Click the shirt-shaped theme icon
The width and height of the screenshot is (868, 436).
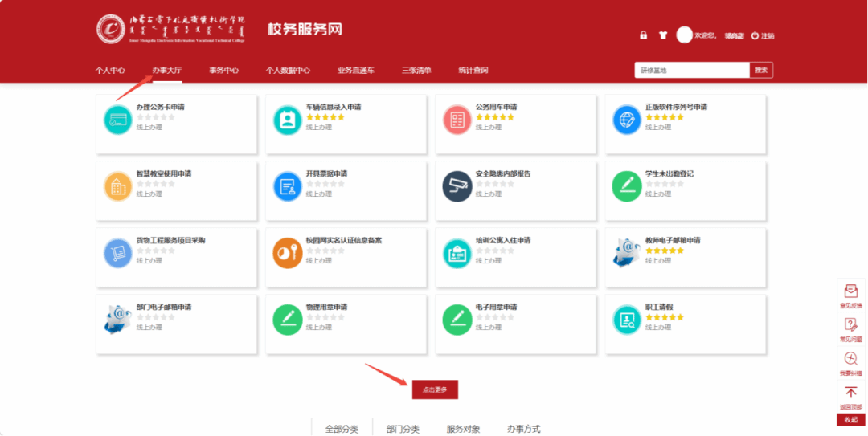coord(663,35)
